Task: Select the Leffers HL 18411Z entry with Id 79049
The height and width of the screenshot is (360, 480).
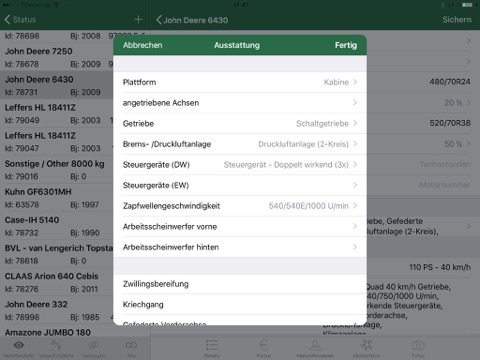Action: 57,114
